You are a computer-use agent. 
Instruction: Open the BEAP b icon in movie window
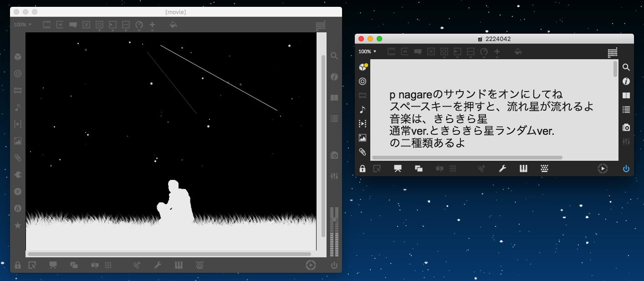point(18,209)
